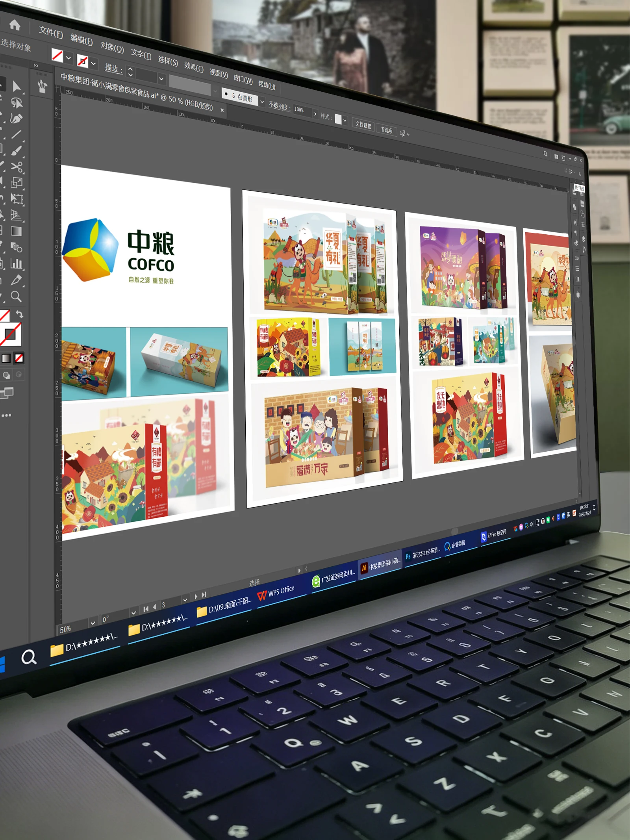Click the control bar fill swatch

click(57, 55)
